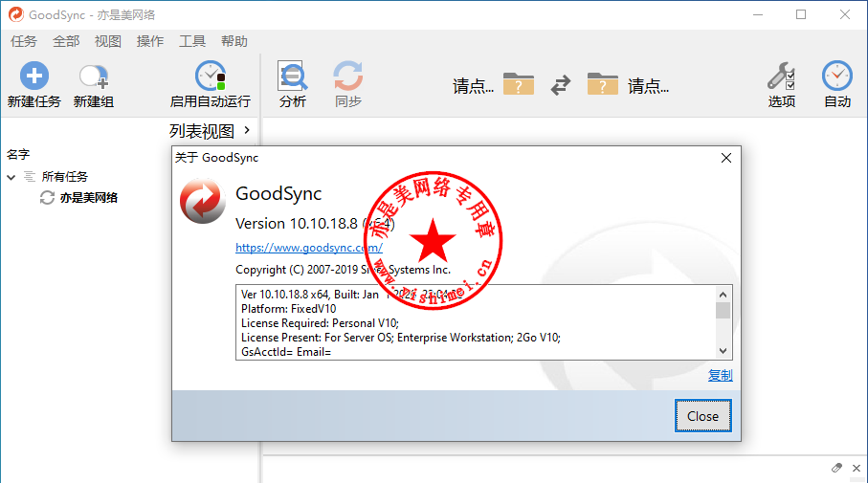868x483 pixels.
Task: Select the left folder question-mark icon
Action: (x=519, y=85)
